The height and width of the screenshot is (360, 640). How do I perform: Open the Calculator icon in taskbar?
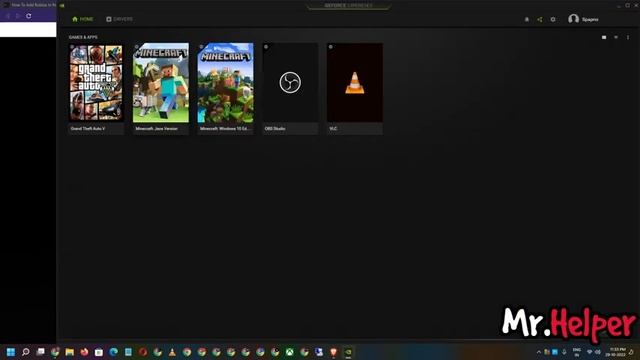click(128, 352)
